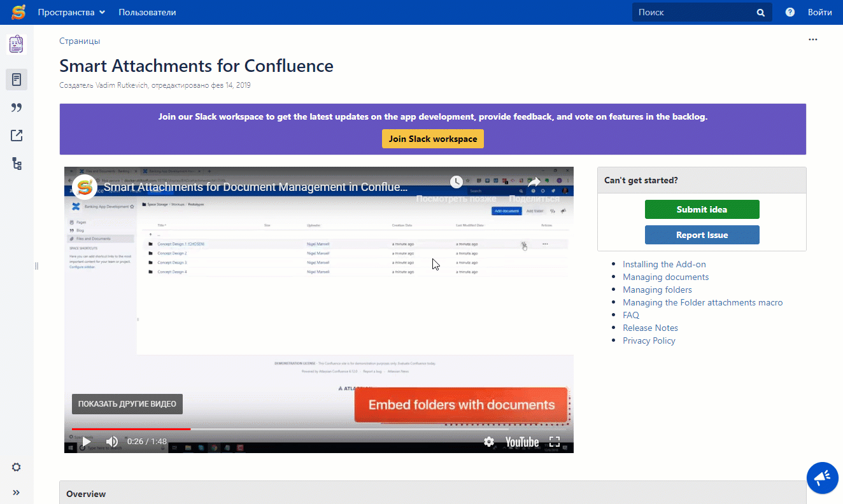
Task: Open the video title link
Action: click(256, 187)
